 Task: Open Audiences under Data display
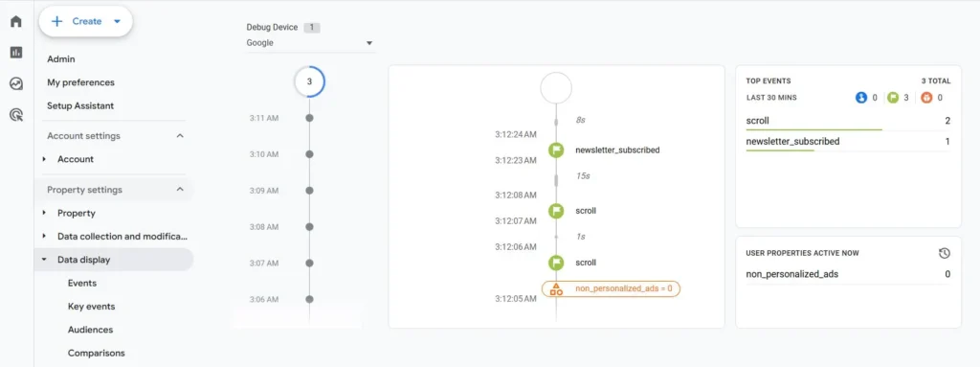(x=91, y=330)
